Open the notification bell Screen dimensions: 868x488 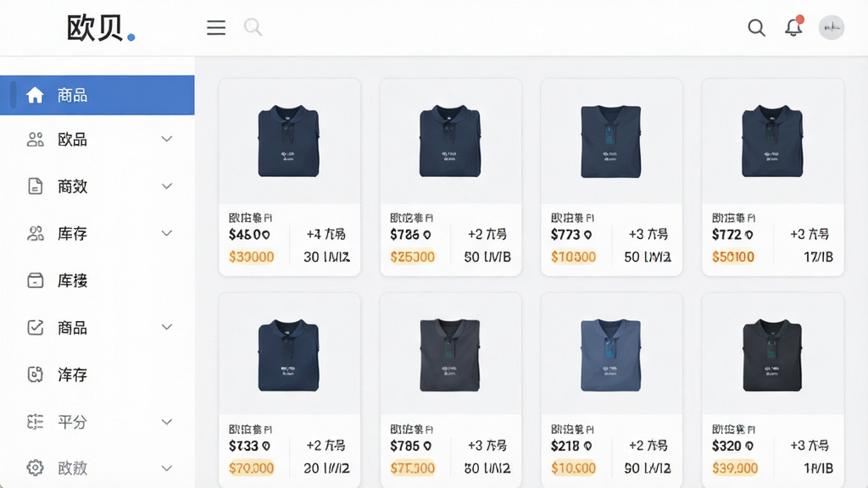(x=793, y=26)
